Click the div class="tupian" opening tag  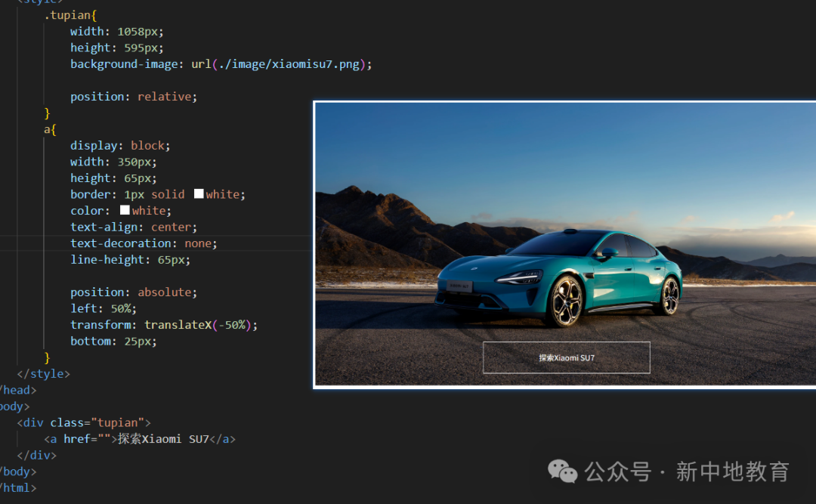84,423
